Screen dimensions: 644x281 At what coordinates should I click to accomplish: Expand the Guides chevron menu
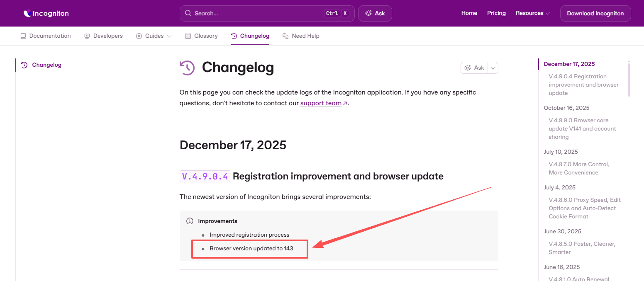[169, 36]
